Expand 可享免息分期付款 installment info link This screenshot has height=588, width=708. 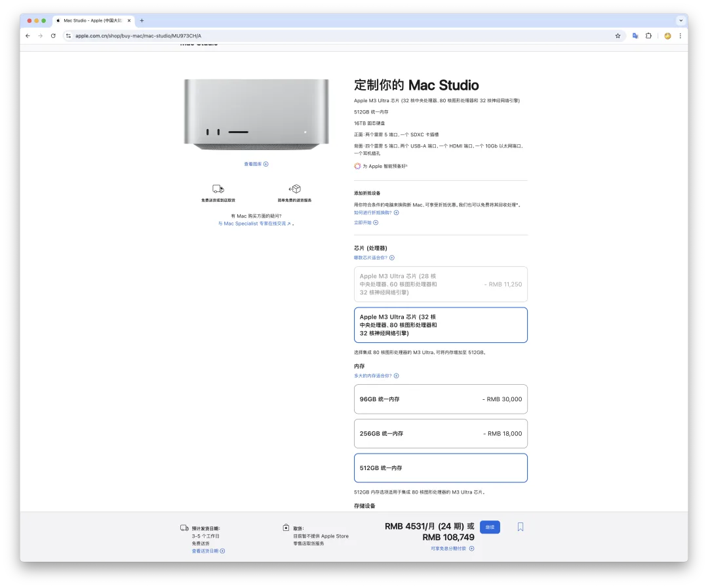pyautogui.click(x=452, y=549)
